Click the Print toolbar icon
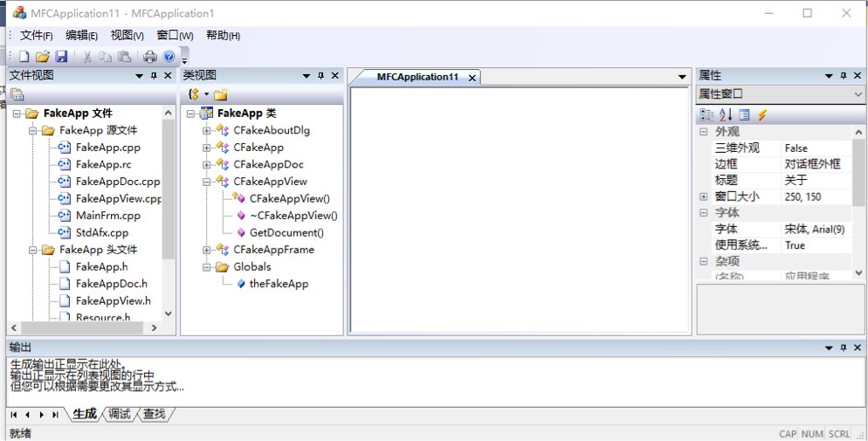The height and width of the screenshot is (441, 868). 150,57
